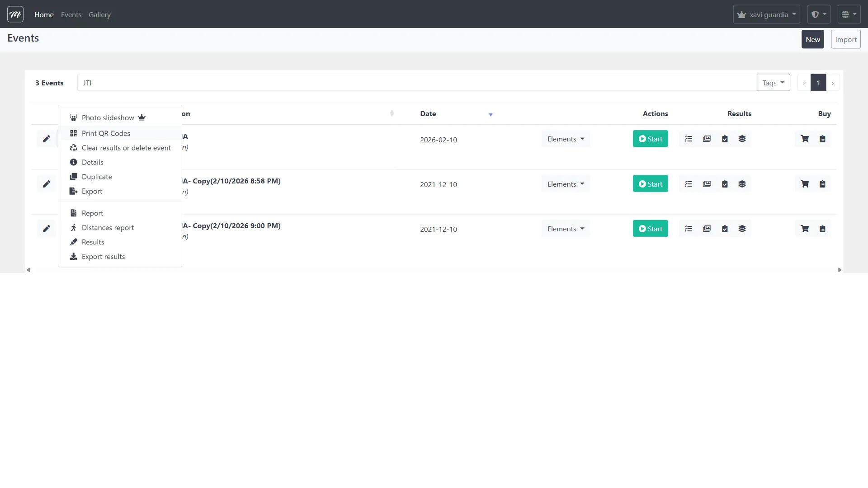Click the clipboard check icon in third event row

(x=725, y=229)
